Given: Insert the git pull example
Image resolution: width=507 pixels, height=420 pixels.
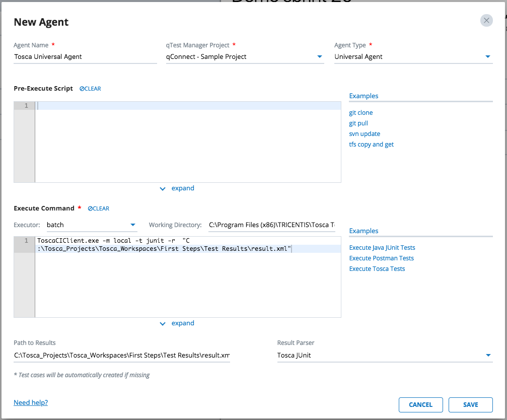Looking at the screenshot, I should click(358, 123).
